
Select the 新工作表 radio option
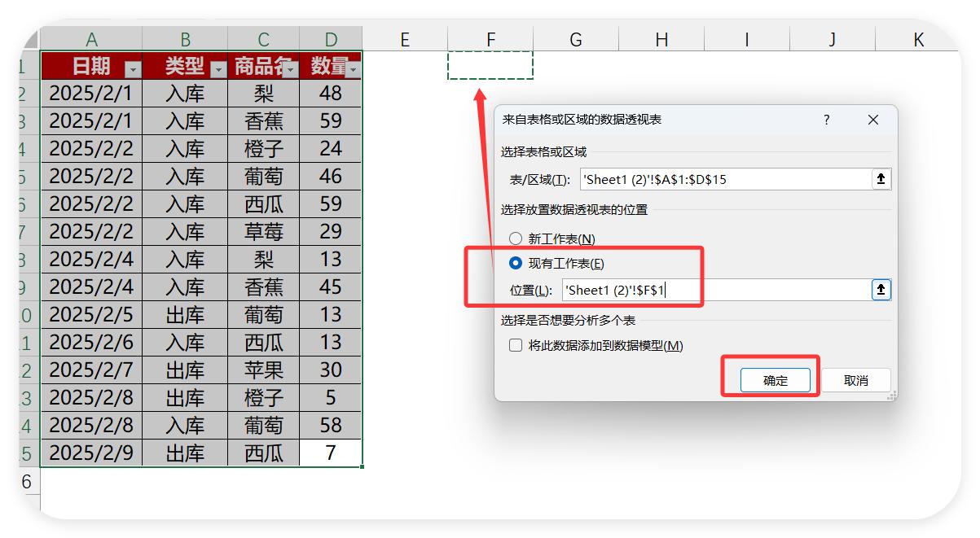pos(515,239)
